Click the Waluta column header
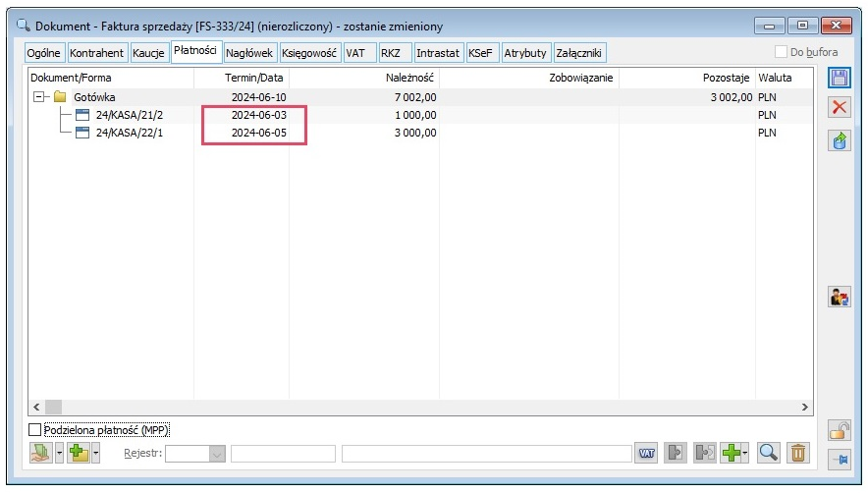 [x=784, y=78]
